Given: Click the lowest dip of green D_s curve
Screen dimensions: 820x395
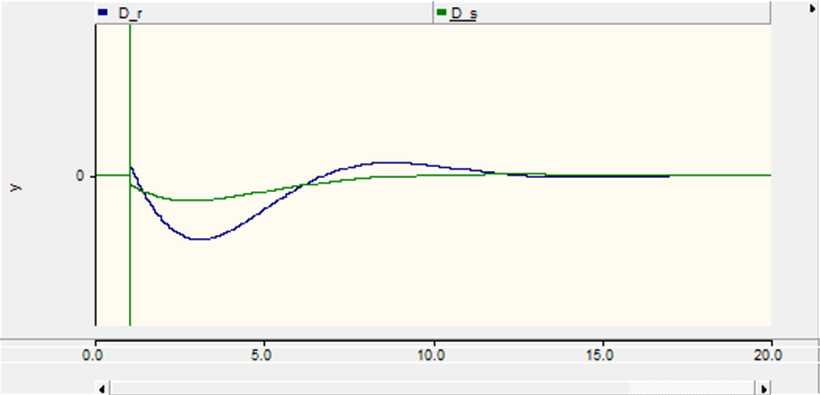Looking at the screenshot, I should (186, 200).
